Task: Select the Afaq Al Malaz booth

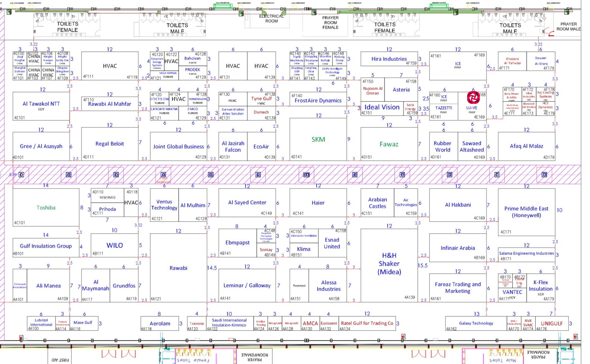Action: [x=526, y=146]
